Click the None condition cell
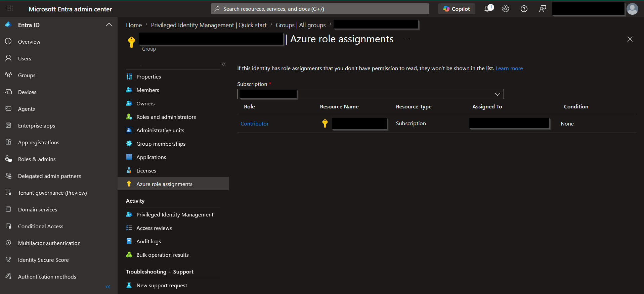The image size is (644, 294). pyautogui.click(x=567, y=124)
